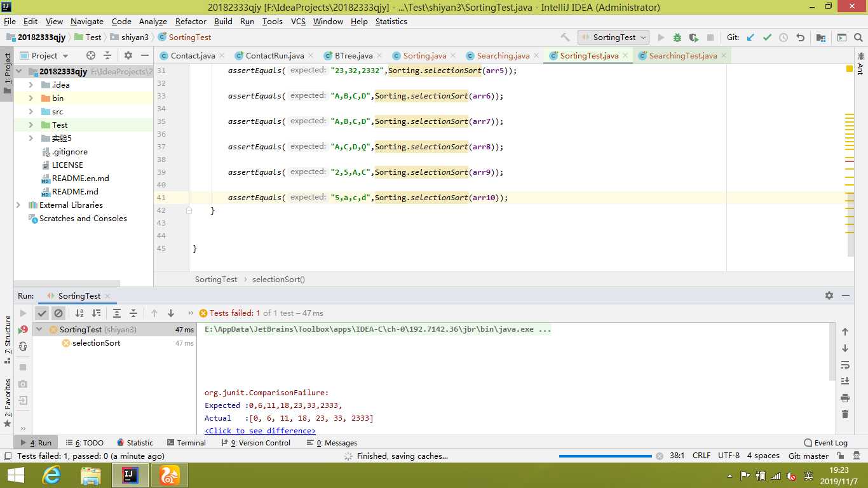Switch to SearchingTest.java tab
The height and width of the screenshot is (488, 868).
(x=682, y=55)
